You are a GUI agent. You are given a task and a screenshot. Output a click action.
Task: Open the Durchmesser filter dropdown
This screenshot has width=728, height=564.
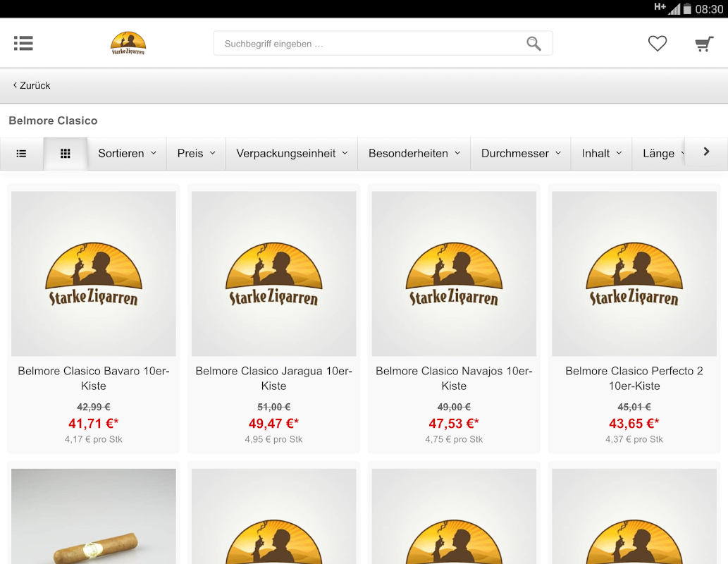pos(521,153)
